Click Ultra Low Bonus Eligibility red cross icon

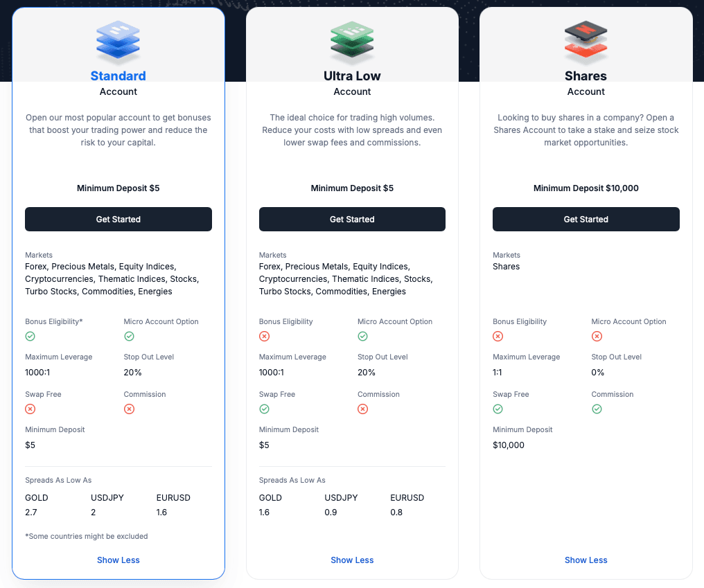[264, 337]
